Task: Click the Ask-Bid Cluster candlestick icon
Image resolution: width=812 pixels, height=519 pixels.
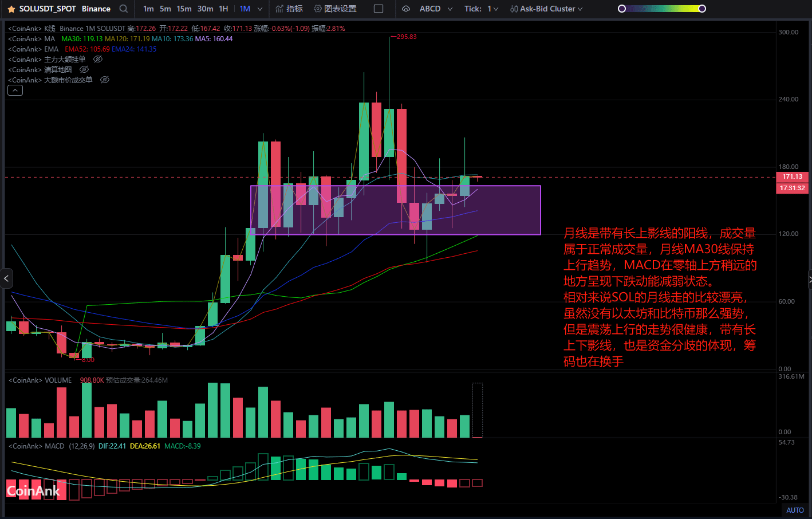Action: coord(514,9)
